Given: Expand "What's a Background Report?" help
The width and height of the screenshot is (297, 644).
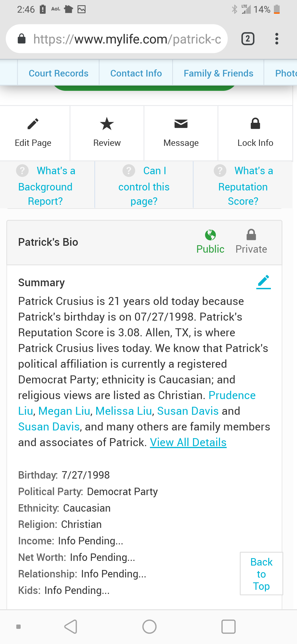Looking at the screenshot, I should [46, 186].
